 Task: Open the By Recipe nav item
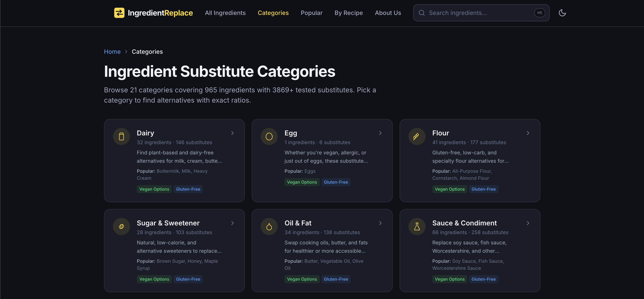(x=348, y=13)
